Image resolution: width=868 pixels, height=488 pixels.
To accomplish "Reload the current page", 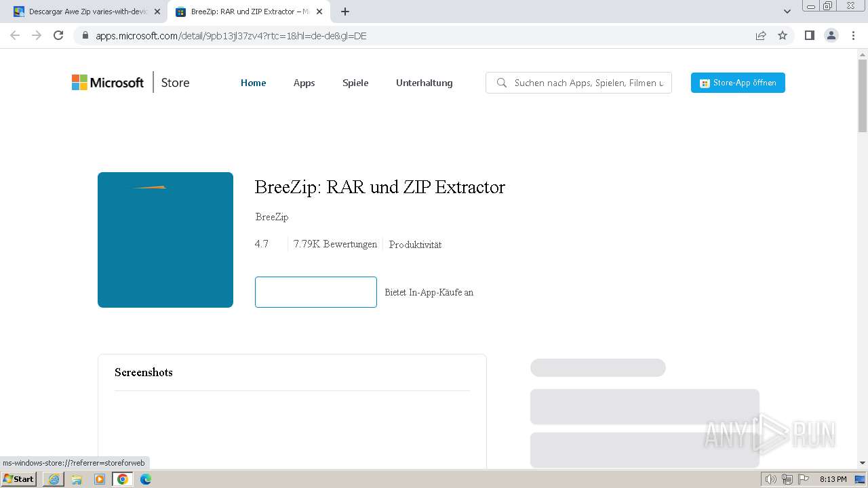I will point(58,35).
